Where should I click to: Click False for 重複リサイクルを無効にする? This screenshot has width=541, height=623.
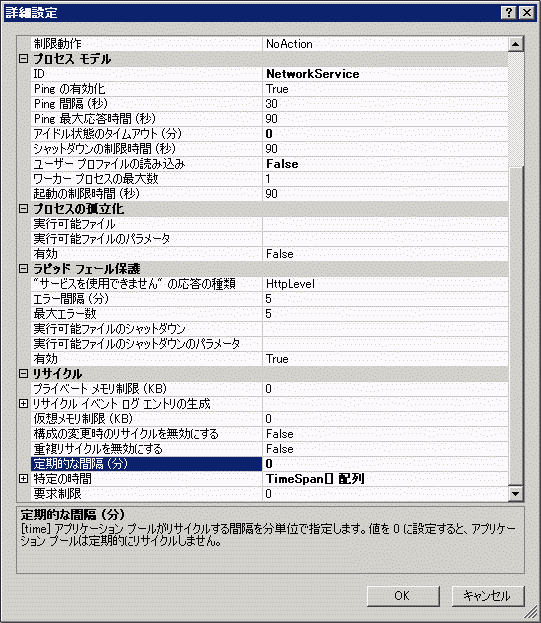(x=385, y=449)
